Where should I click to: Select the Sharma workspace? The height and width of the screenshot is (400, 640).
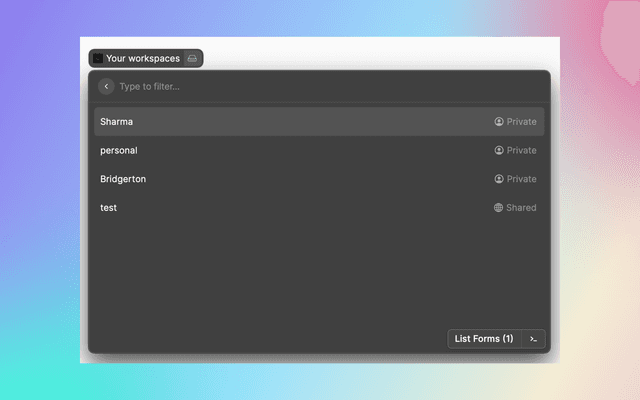click(x=117, y=122)
